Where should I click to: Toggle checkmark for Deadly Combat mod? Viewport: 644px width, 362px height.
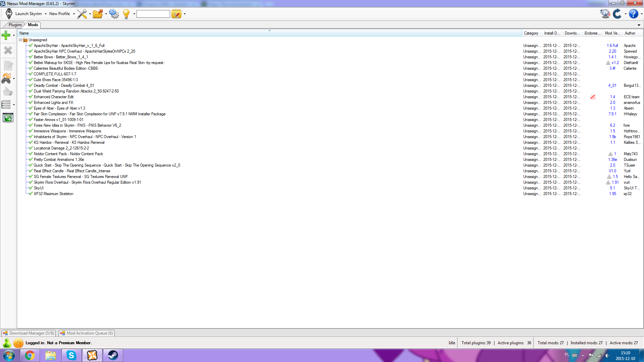31,85
